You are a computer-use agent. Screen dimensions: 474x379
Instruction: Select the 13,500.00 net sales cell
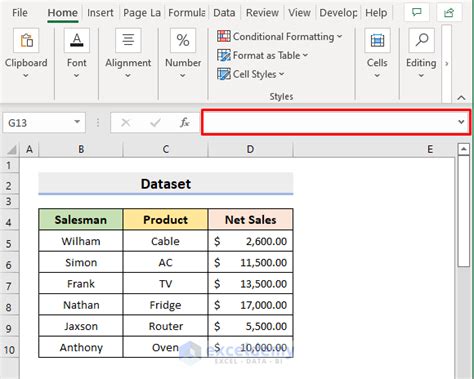click(250, 284)
